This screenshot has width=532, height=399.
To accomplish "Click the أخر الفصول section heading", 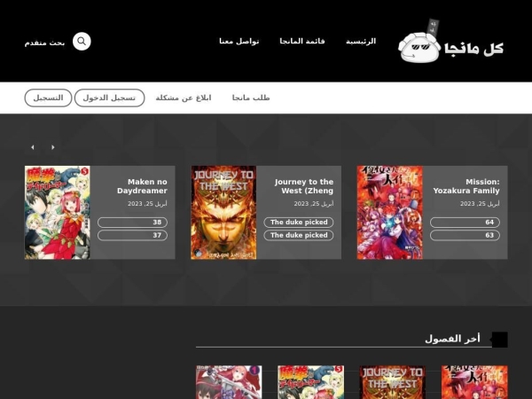I will pos(452,339).
